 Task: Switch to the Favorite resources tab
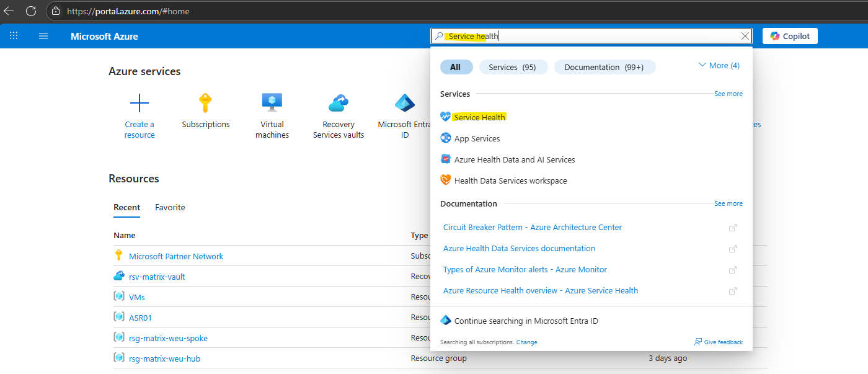pos(170,207)
